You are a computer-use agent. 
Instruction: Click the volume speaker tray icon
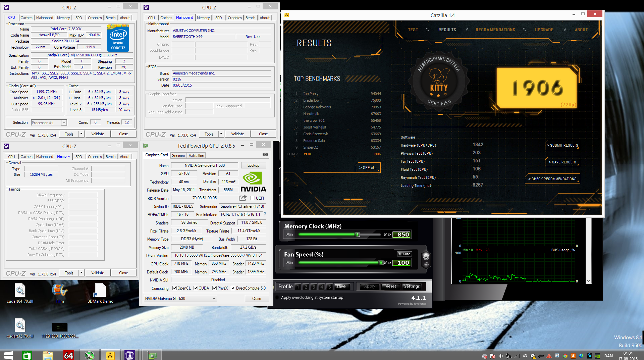501,356
